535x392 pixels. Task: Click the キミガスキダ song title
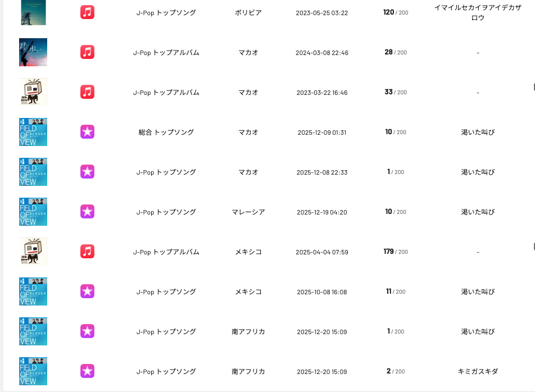[x=478, y=371]
